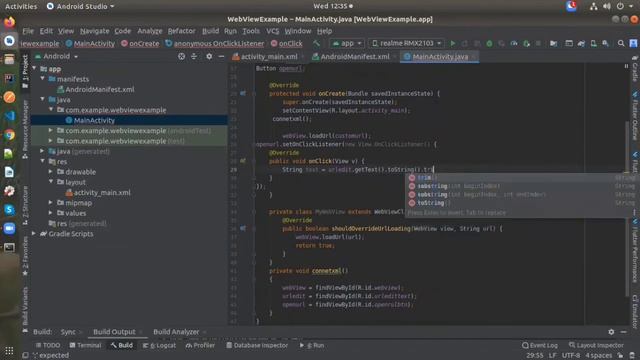Screen dimensions: 640x360
Task: Toggle tool window bars via bottom-left icon
Action: click(x=25, y=356)
